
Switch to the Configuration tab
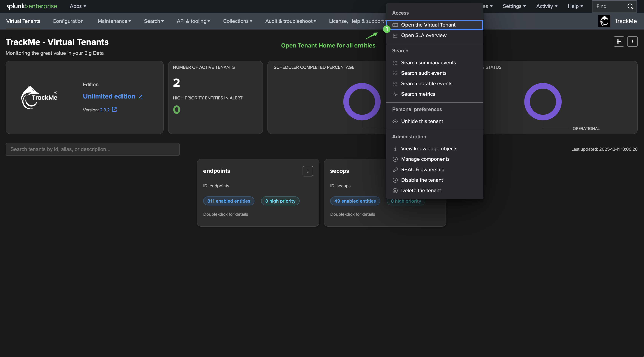pyautogui.click(x=68, y=21)
